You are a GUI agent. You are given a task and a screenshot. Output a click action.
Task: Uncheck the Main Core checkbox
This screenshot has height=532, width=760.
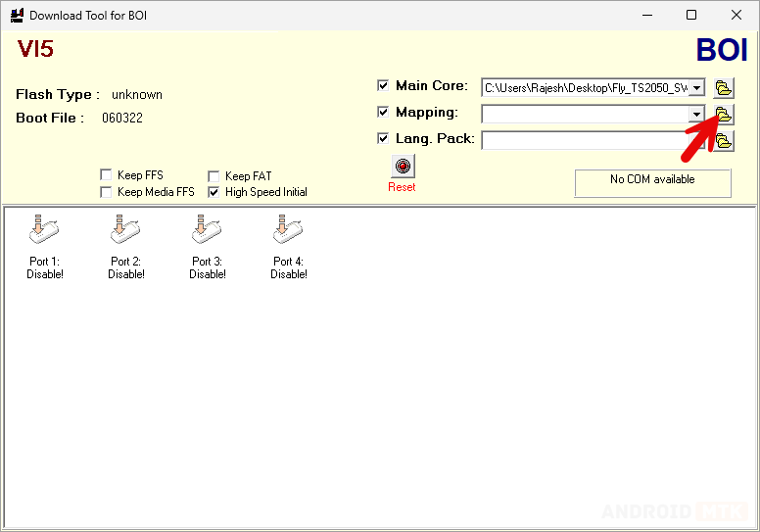click(383, 86)
